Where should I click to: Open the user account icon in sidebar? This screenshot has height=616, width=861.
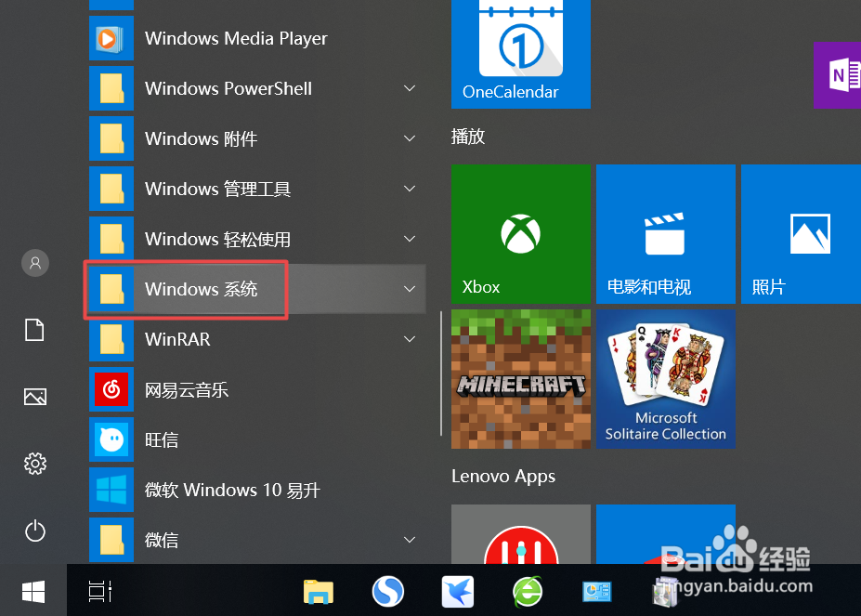[x=35, y=263]
